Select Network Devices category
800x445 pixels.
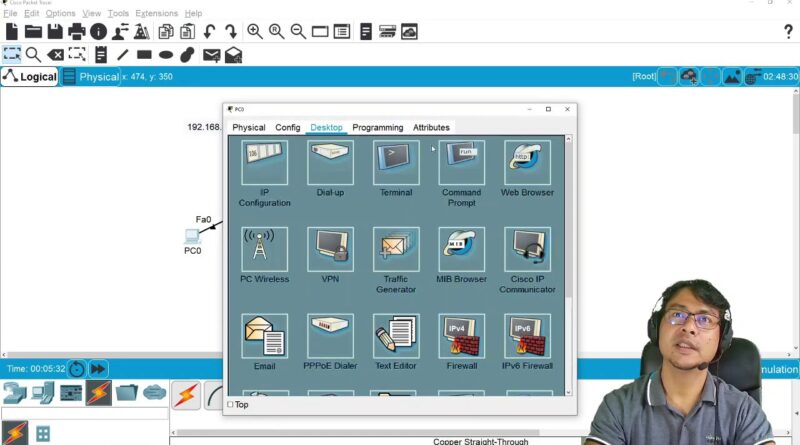click(15, 393)
